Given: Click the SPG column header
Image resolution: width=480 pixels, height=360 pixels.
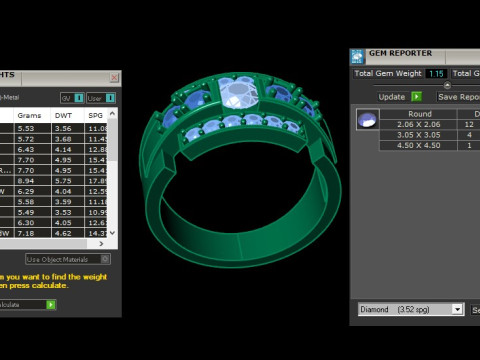Looking at the screenshot, I should tap(96, 115).
